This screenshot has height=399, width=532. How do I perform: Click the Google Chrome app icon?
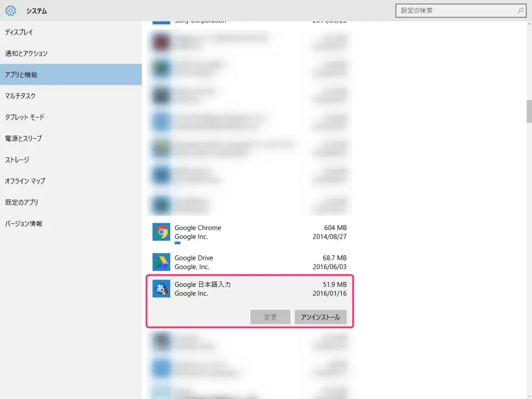pos(161,232)
